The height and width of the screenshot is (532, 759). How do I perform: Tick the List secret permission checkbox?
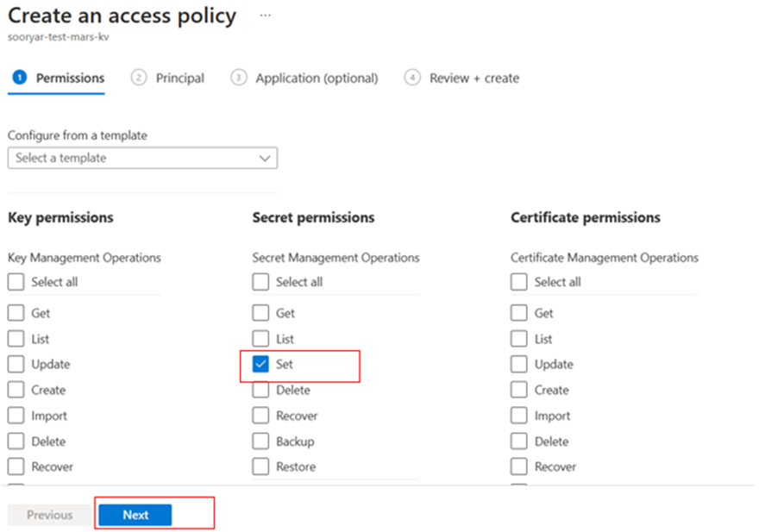[x=261, y=339]
